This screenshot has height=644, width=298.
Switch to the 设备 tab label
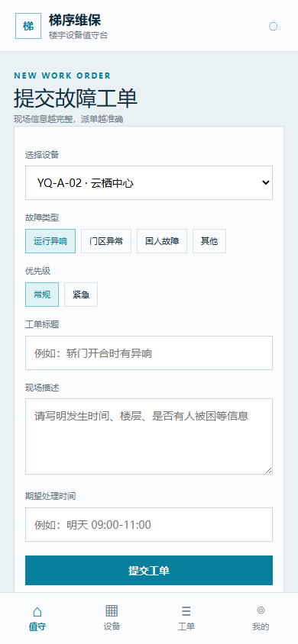click(x=112, y=626)
